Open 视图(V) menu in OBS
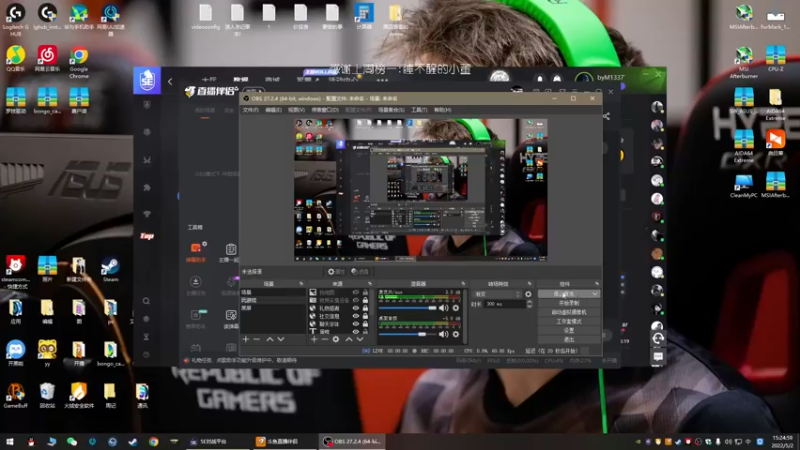The height and width of the screenshot is (450, 800). [x=296, y=110]
